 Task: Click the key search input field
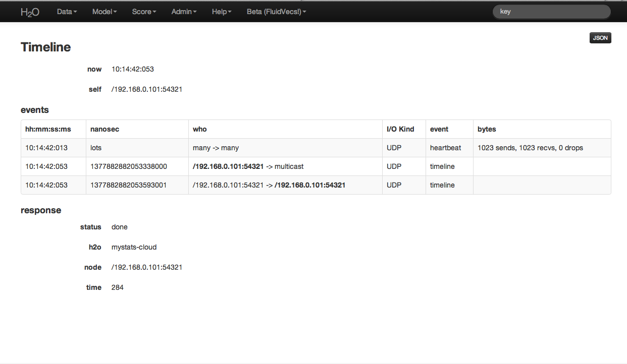[551, 12]
